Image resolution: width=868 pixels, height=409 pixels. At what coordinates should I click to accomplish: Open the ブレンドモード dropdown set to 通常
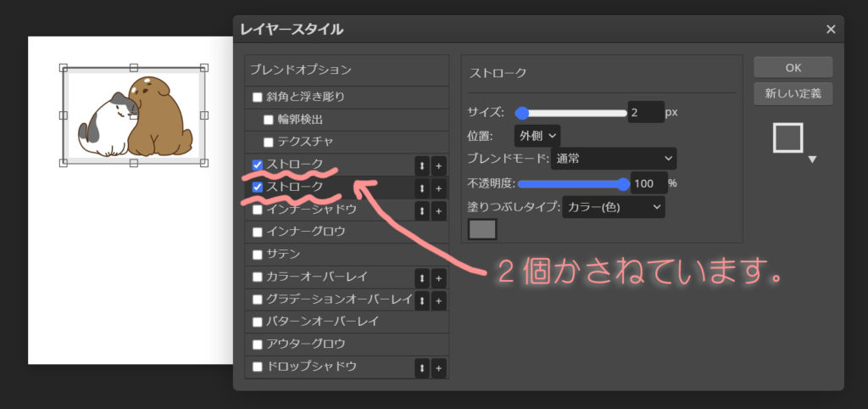coord(613,158)
